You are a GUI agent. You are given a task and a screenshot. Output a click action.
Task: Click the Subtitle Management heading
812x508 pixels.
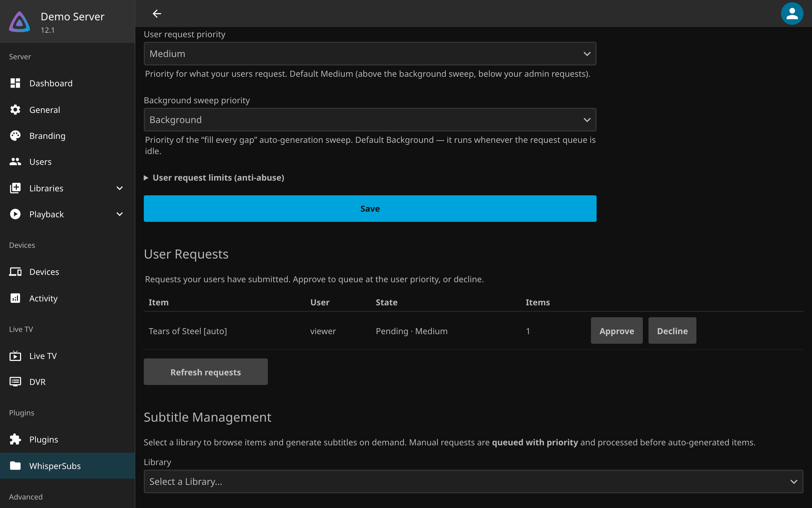[207, 417]
